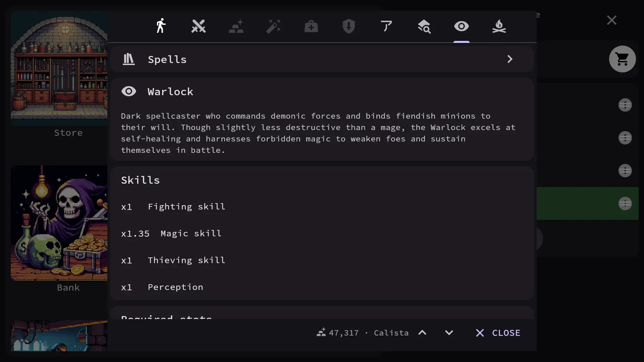Click the CLOSE button
This screenshot has height=362, width=644.
pos(498,333)
